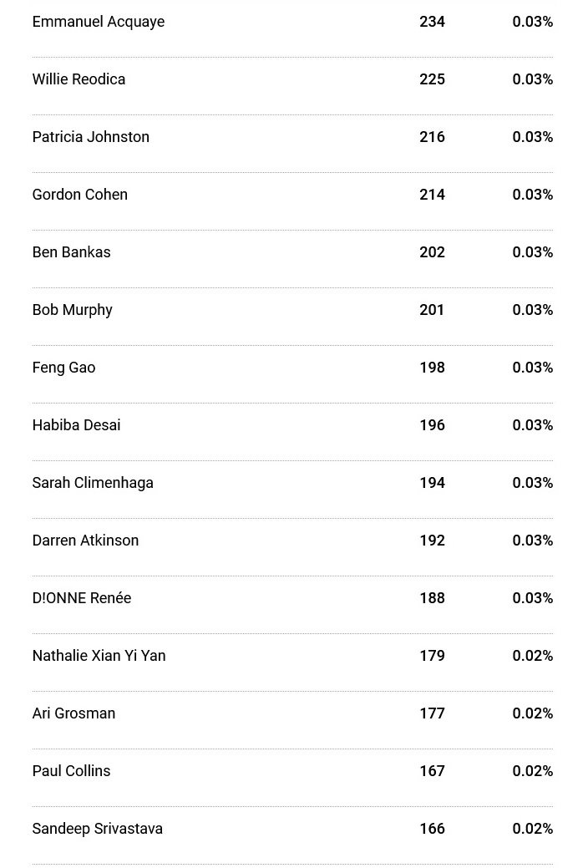Screen dimensions: 588x868
Task: Click Bob Murphy's vote total 201
Action: point(432,309)
